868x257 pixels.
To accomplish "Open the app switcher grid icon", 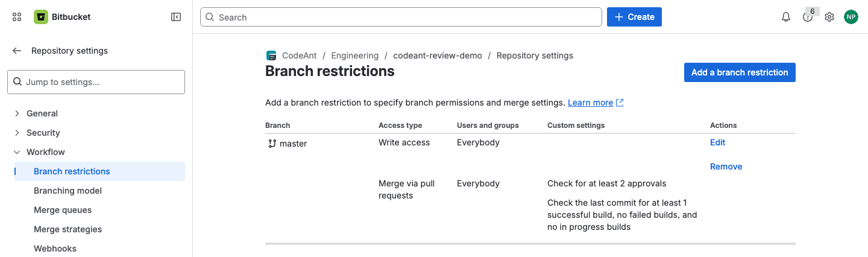I will (17, 17).
